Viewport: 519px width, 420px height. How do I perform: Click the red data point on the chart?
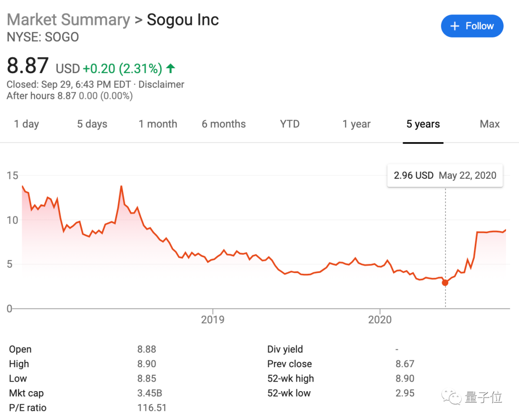[445, 283]
